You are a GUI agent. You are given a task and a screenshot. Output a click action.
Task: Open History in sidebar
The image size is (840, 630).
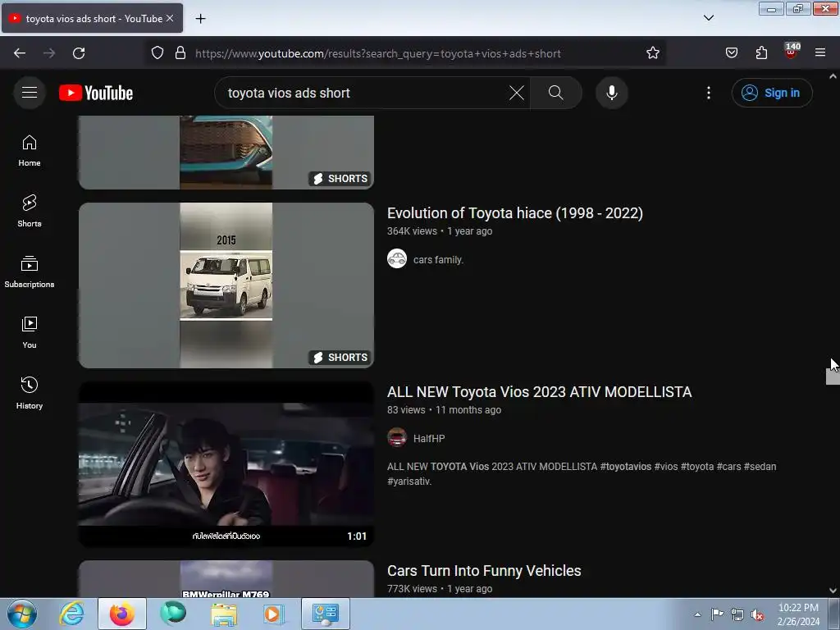tap(30, 393)
